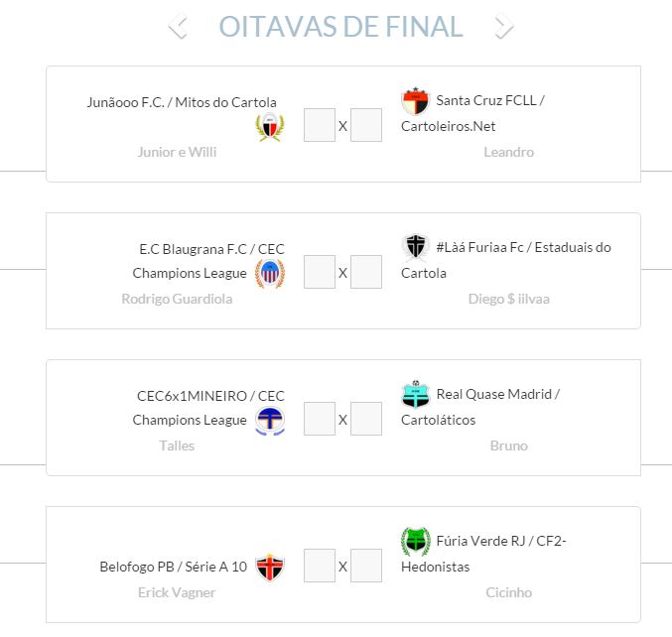672x637 pixels.
Task: Go to previous round with left chevron
Action: coord(178,26)
